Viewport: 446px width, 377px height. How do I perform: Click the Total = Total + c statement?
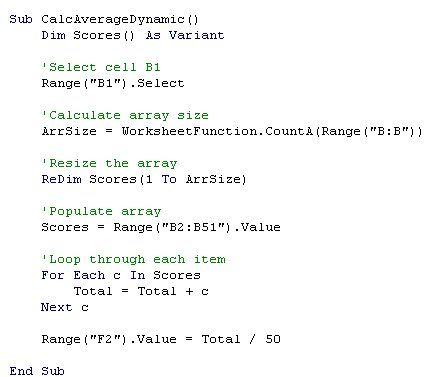tap(141, 291)
